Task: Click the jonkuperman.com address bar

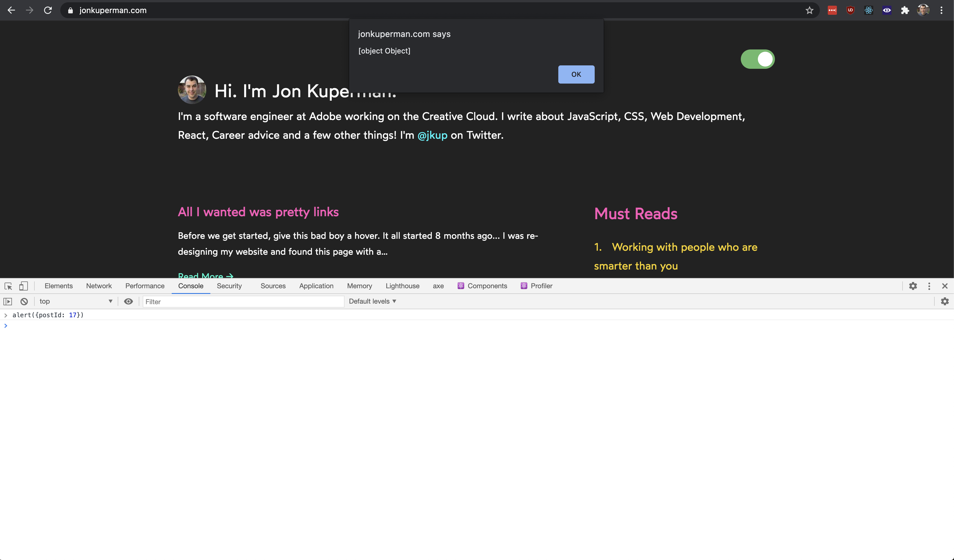Action: (439, 10)
